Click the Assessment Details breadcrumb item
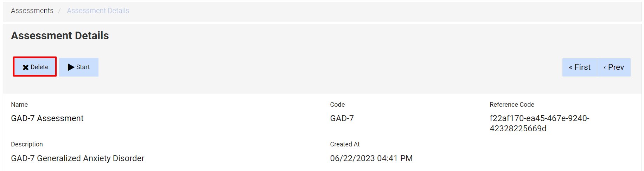 click(x=98, y=11)
